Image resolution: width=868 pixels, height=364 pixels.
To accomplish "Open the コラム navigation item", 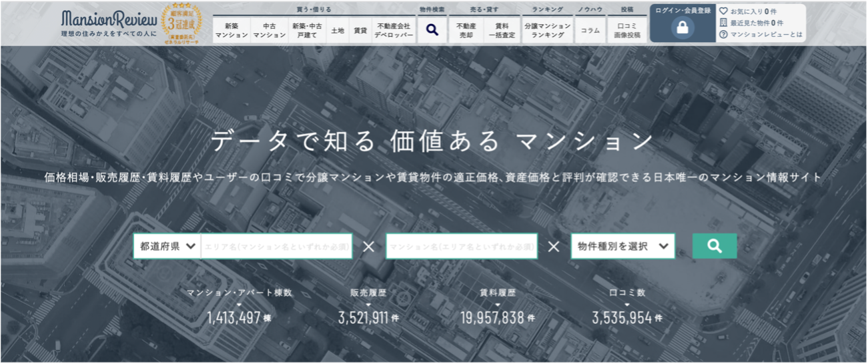I will tap(590, 31).
